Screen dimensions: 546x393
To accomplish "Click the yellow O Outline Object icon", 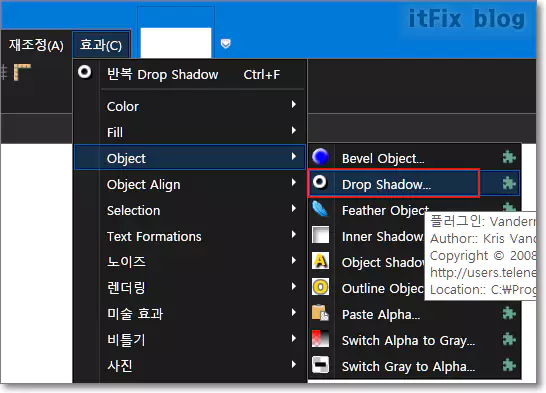I will pos(320,287).
